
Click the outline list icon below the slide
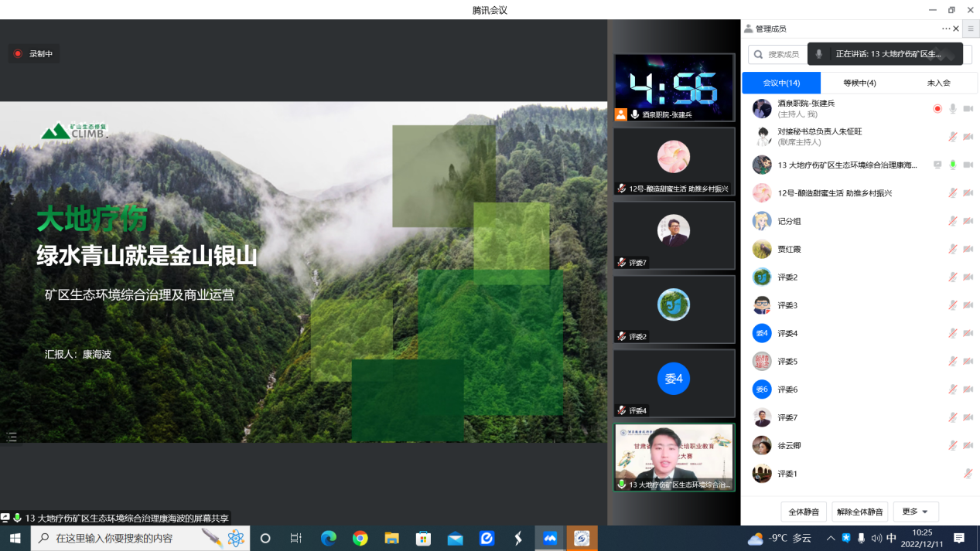pyautogui.click(x=12, y=437)
